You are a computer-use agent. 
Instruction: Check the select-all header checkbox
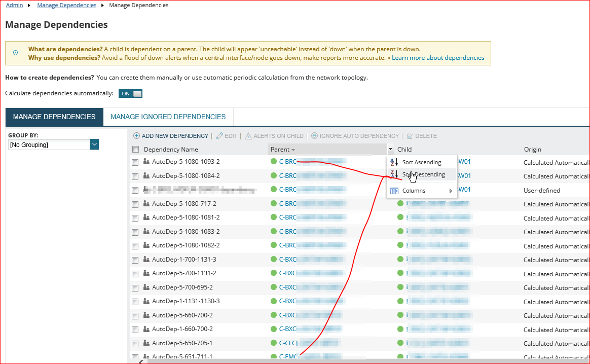135,150
